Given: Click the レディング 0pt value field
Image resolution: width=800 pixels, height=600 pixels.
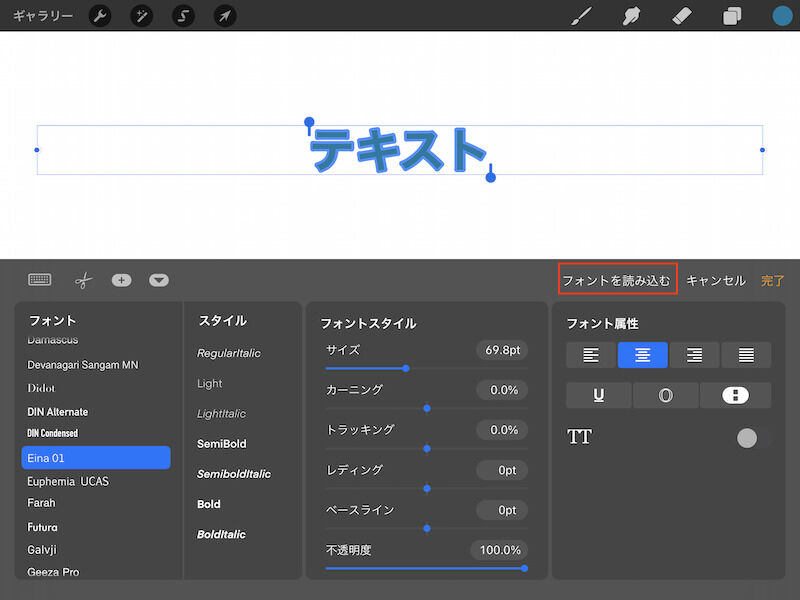Looking at the screenshot, I should point(502,470).
